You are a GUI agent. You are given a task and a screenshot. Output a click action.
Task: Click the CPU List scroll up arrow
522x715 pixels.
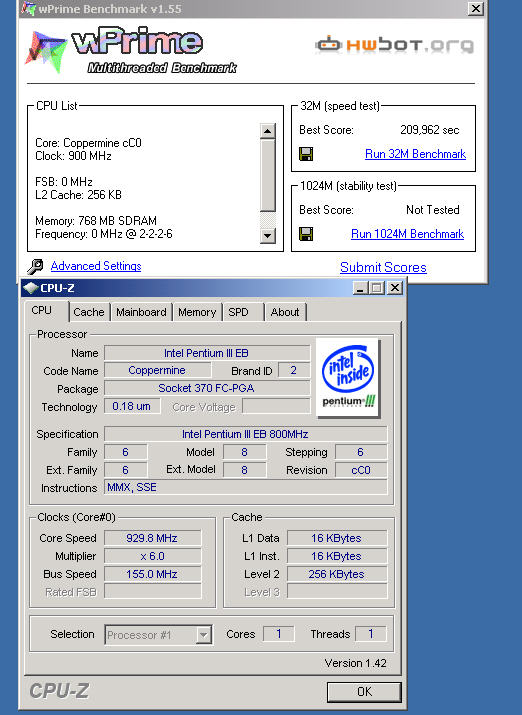(x=268, y=131)
